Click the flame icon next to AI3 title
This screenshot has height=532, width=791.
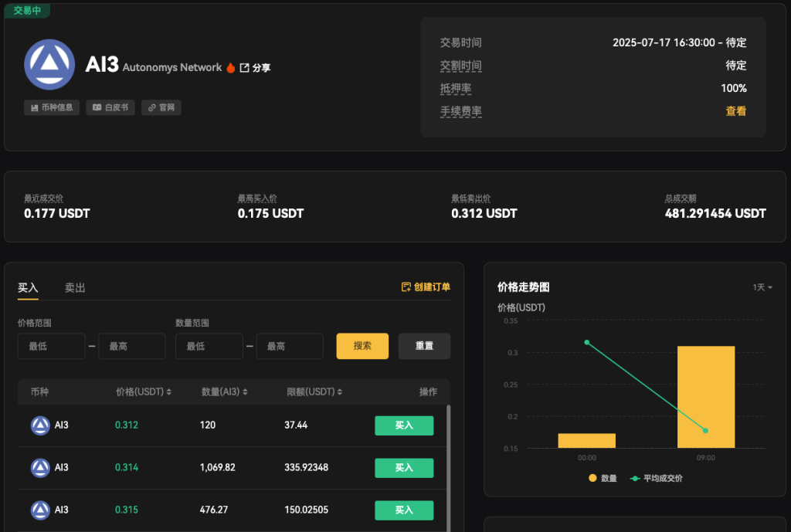pyautogui.click(x=232, y=66)
